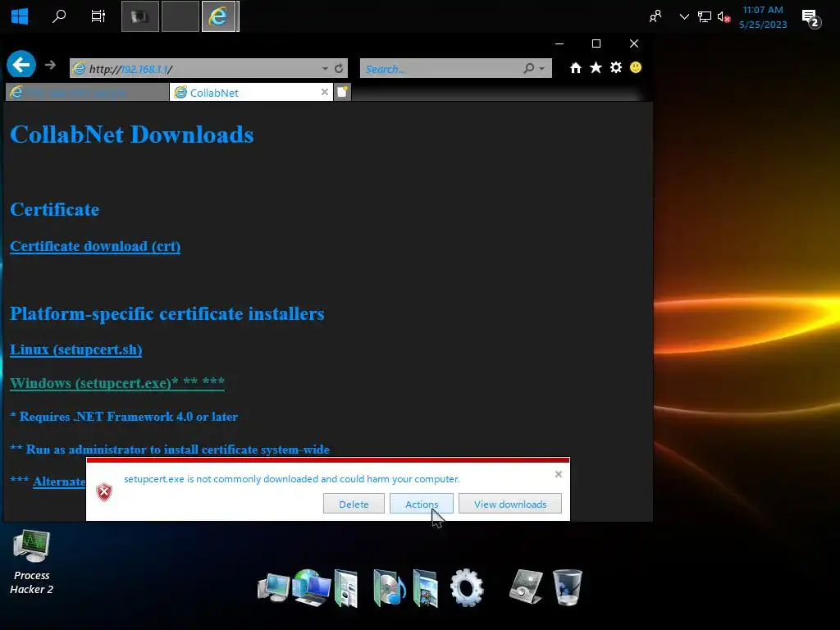Open taskbar Search
The width and height of the screenshot is (840, 630).
pyautogui.click(x=59, y=16)
